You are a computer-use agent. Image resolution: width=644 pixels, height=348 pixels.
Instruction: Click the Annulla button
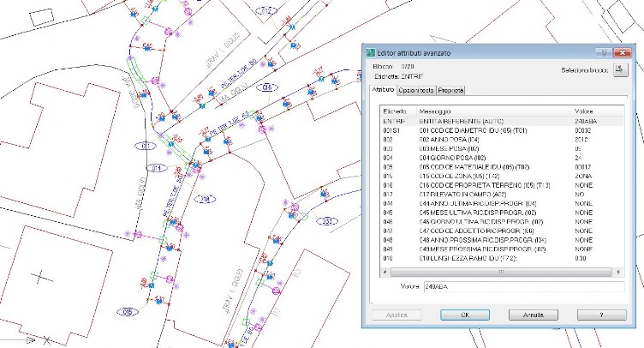(534, 315)
